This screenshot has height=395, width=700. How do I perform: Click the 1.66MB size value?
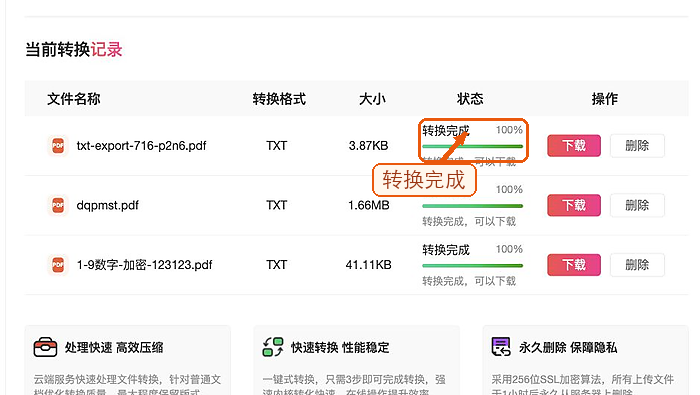coord(369,205)
